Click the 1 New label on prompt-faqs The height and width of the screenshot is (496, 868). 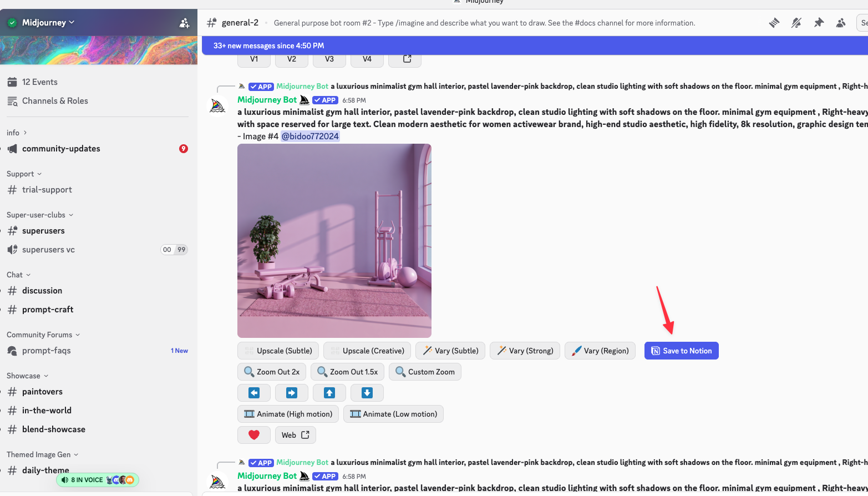(x=179, y=351)
